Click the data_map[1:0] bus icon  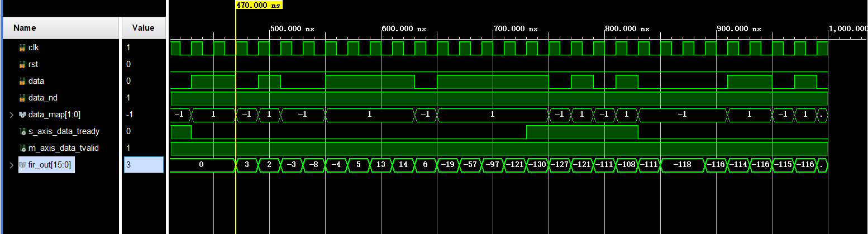[22, 115]
